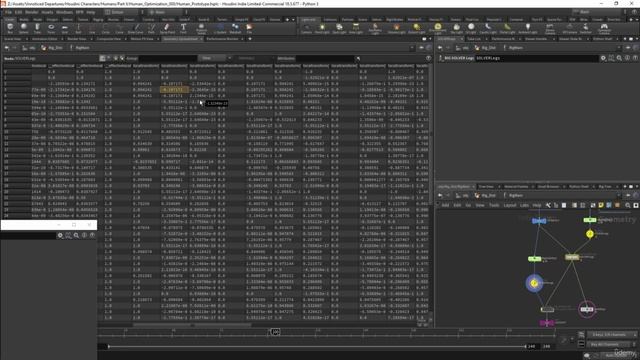This screenshot has height=360, width=640.
Task: Click the network editor search magnifier icon
Action: click(x=627, y=205)
